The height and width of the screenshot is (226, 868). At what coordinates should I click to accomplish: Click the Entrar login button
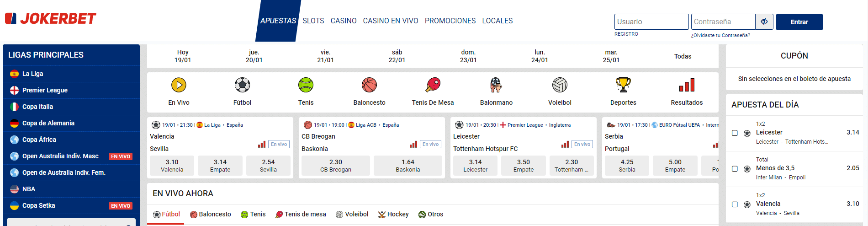799,22
